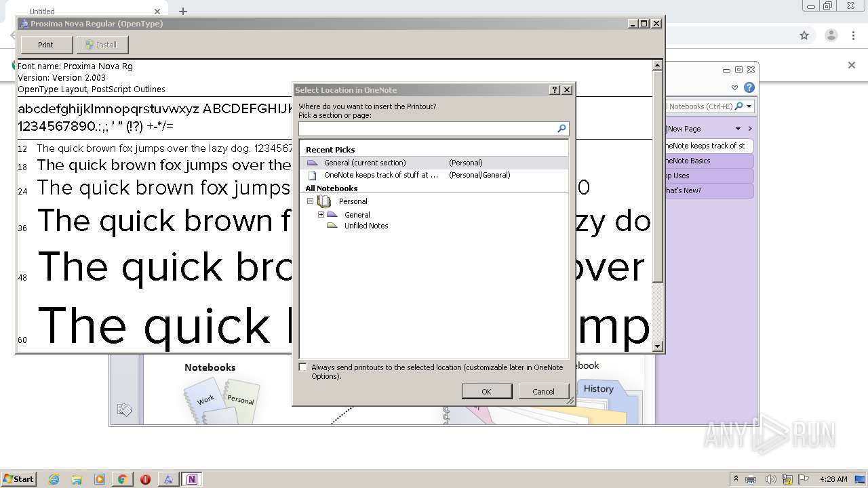Open the OneNote search scope dropdown arrow
The width and height of the screenshot is (868, 488).
point(749,106)
